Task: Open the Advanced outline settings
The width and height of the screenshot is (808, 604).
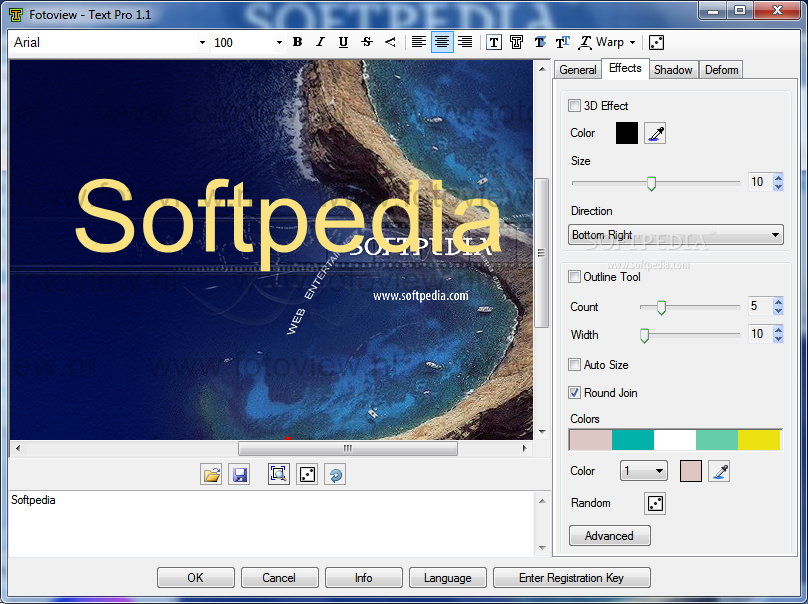Action: click(x=610, y=536)
